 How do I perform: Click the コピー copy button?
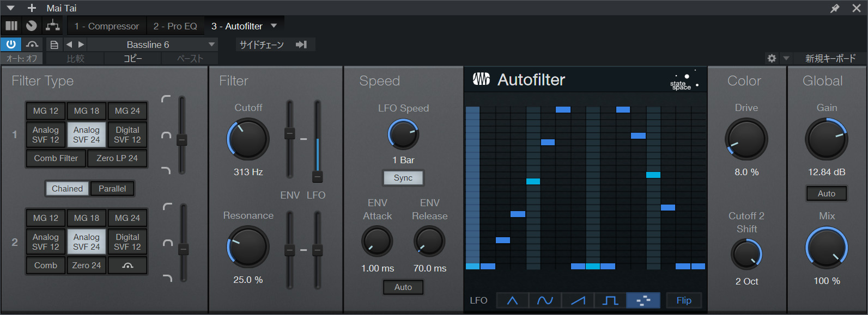click(x=132, y=58)
